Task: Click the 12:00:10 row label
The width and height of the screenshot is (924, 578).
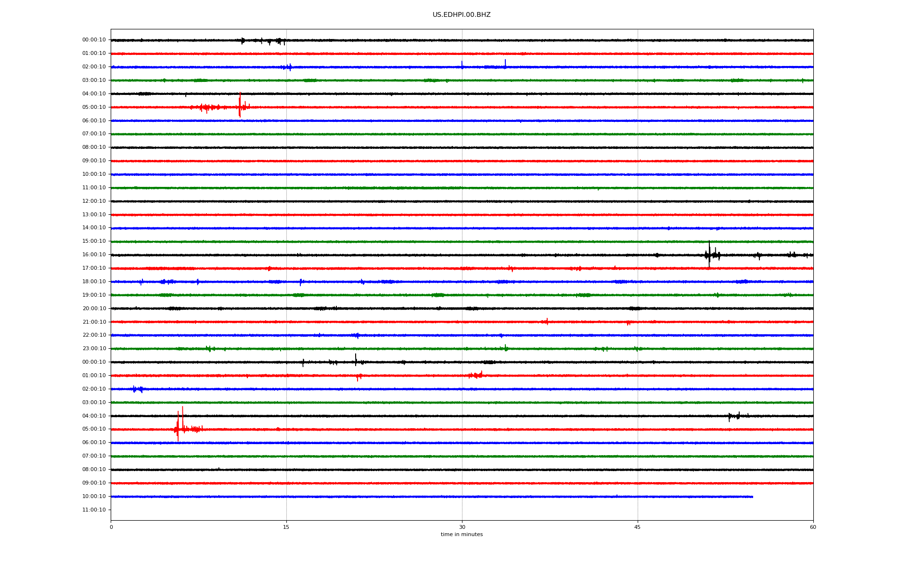Action: click(94, 201)
